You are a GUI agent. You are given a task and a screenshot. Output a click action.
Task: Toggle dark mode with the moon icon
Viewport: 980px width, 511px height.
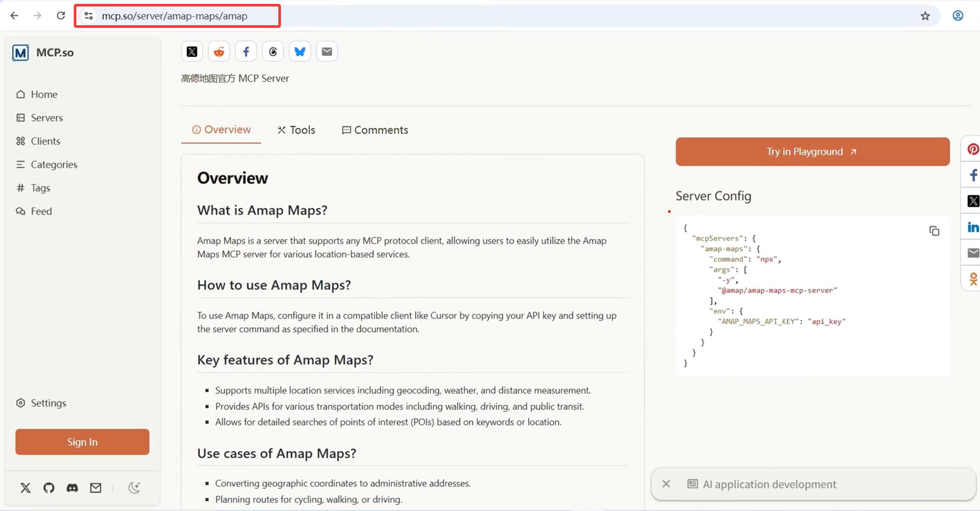click(134, 488)
